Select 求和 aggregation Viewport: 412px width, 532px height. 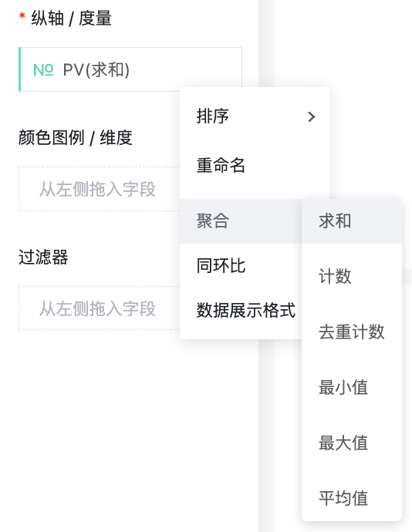352,221
